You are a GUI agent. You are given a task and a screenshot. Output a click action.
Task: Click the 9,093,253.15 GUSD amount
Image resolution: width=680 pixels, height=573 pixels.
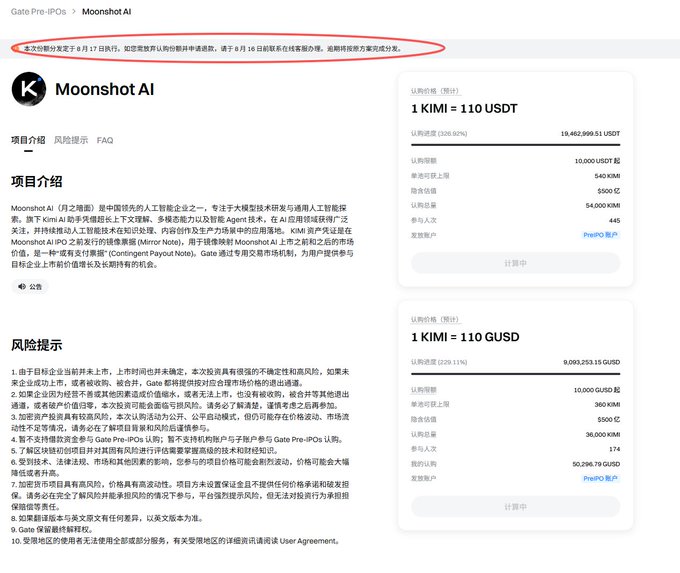(592, 362)
